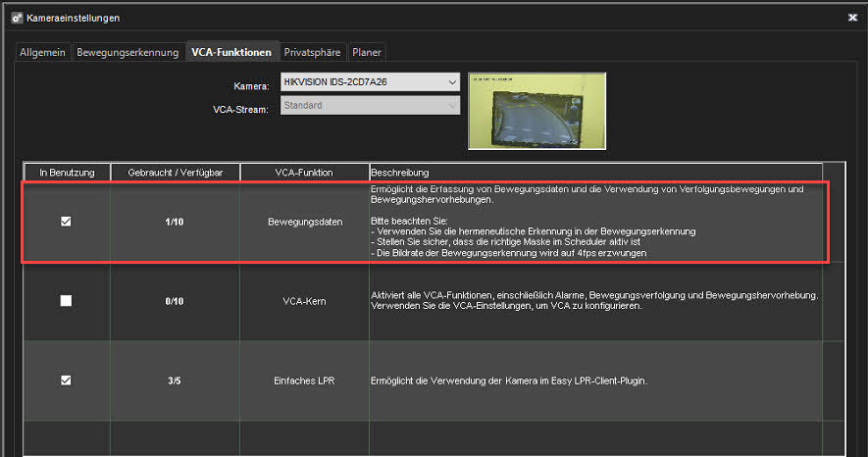Image resolution: width=868 pixels, height=457 pixels.
Task: Select the VCA-Funktionen tab
Action: [x=231, y=52]
